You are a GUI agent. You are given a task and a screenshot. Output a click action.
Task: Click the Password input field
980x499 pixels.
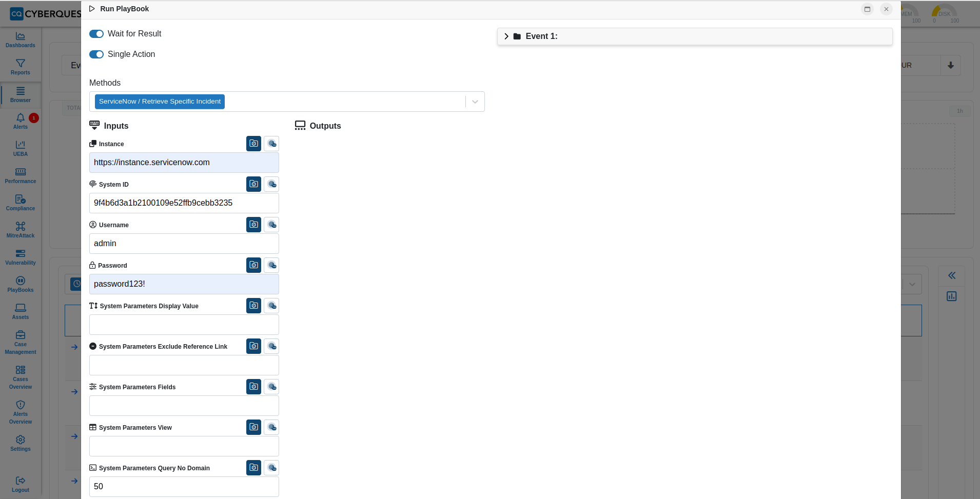pos(184,284)
